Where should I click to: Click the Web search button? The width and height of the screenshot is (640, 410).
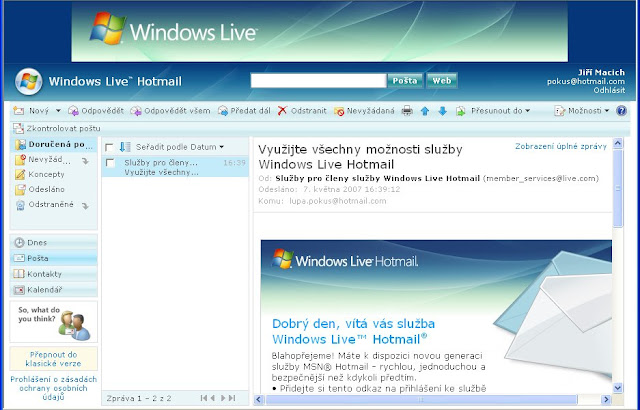[x=442, y=81]
